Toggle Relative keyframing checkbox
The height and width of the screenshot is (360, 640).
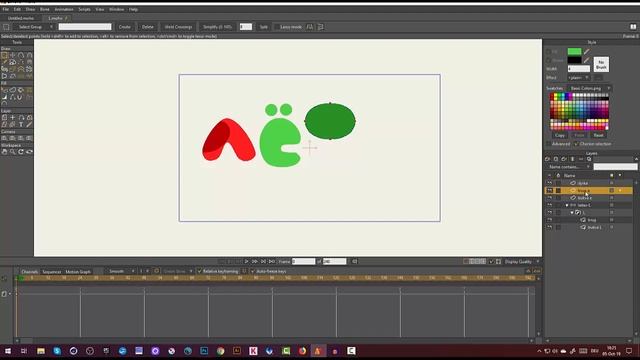click(200, 271)
